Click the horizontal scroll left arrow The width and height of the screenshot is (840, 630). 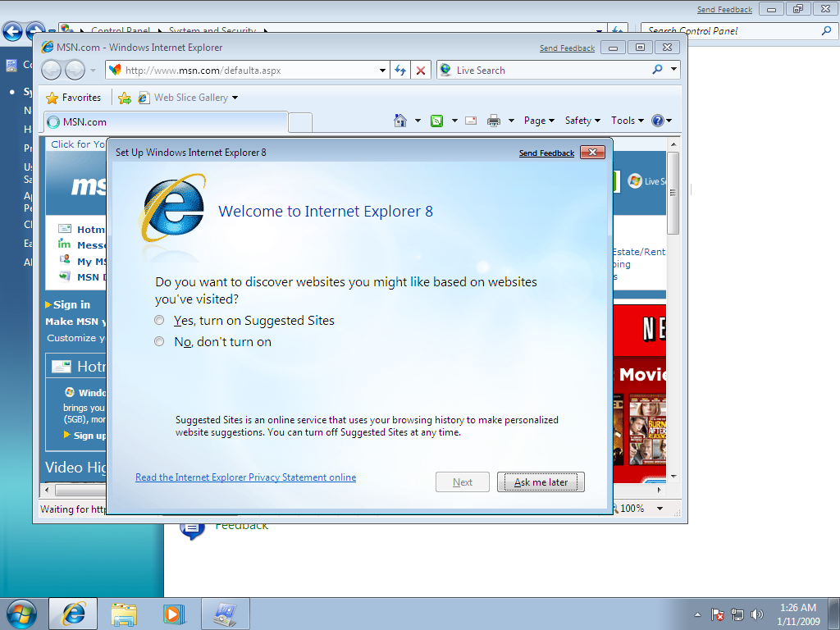click(x=47, y=490)
